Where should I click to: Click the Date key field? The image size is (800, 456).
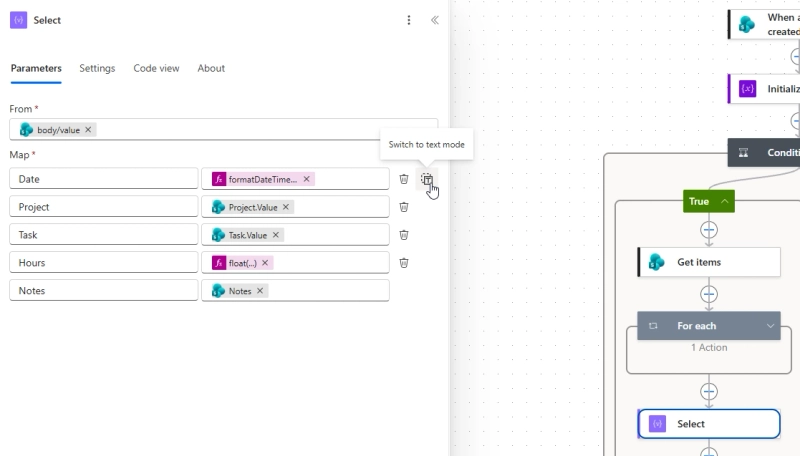point(104,179)
